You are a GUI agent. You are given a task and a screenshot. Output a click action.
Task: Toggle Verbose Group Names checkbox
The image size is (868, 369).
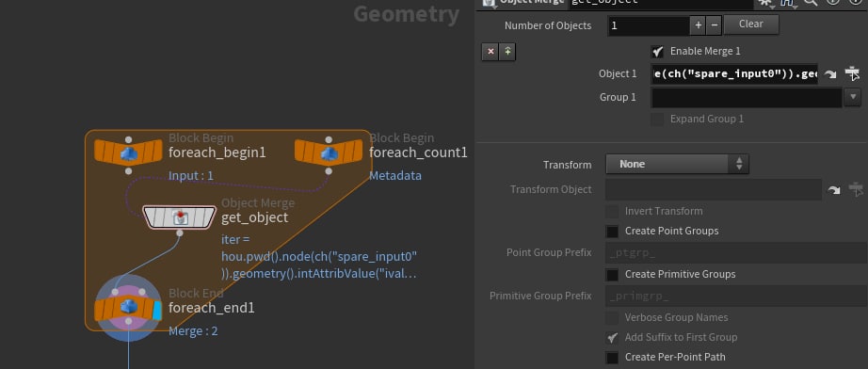612,317
